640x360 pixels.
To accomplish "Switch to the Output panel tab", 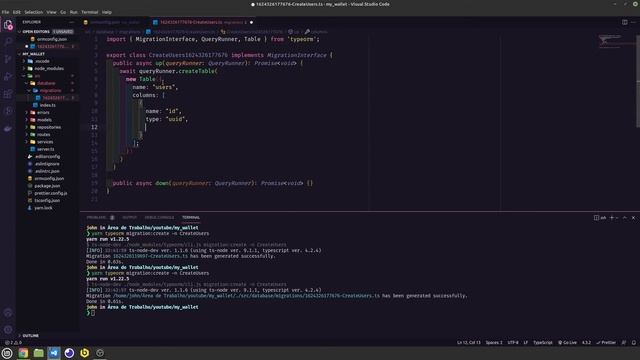I will coord(129,218).
